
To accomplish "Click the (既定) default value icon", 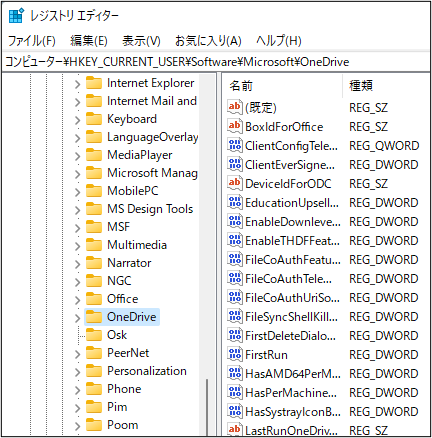I will coord(235,107).
